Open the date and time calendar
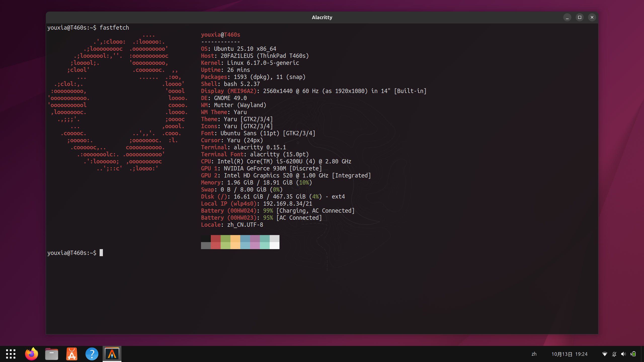This screenshot has height=362, width=644. tap(569, 354)
